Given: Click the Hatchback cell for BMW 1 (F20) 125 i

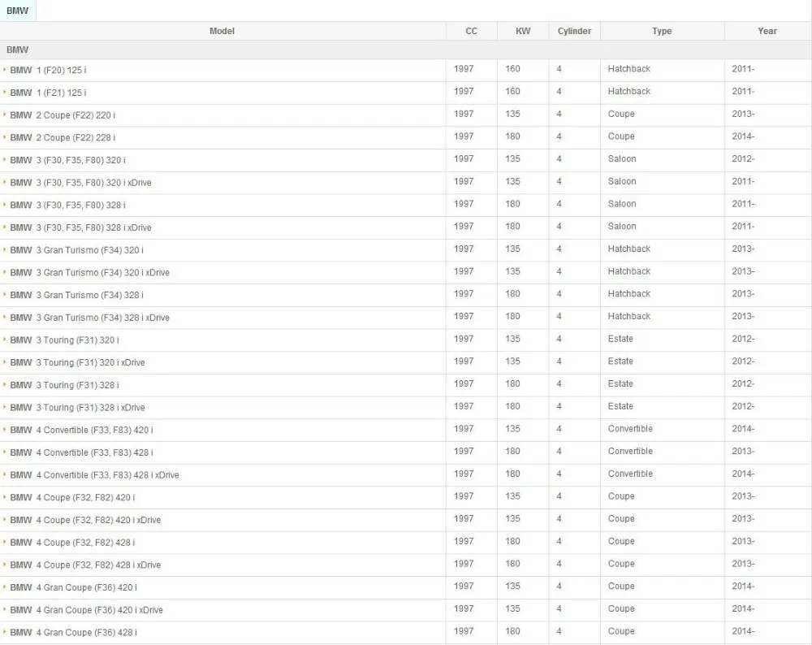Looking at the screenshot, I should tap(628, 69).
